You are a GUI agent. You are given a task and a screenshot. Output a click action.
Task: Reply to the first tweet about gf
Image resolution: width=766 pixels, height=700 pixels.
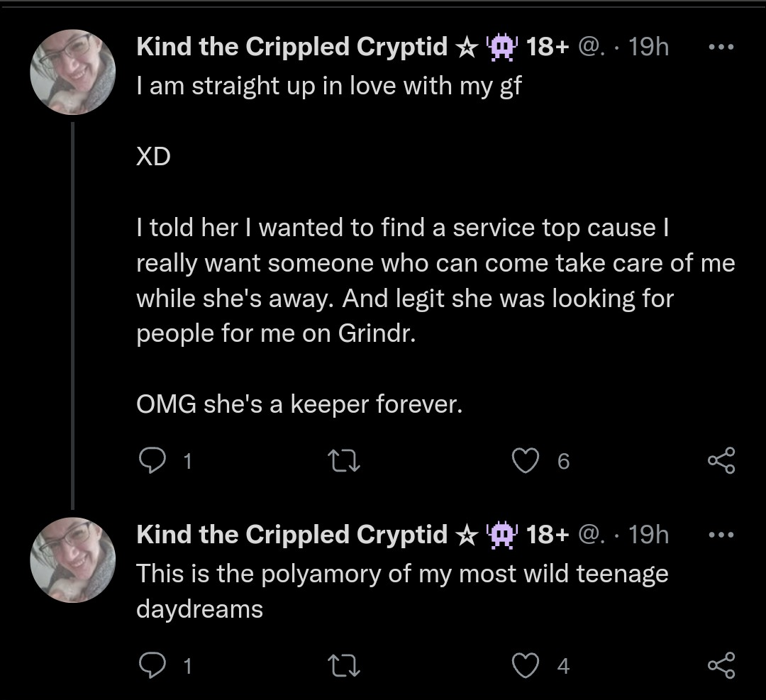[x=152, y=461]
